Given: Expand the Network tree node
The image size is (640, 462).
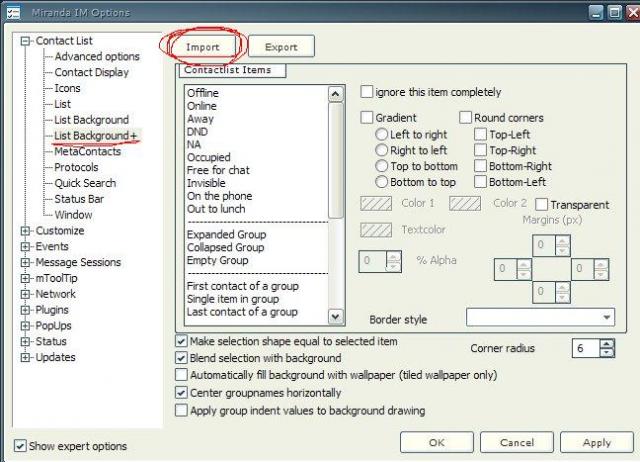Looking at the screenshot, I should (x=25, y=294).
